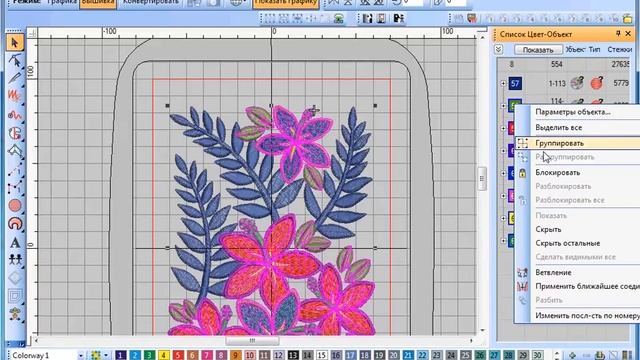Image resolution: width=640 pixels, height=360 pixels.
Task: Click the yellow folder icon at toolbar end
Action: [x=628, y=18]
